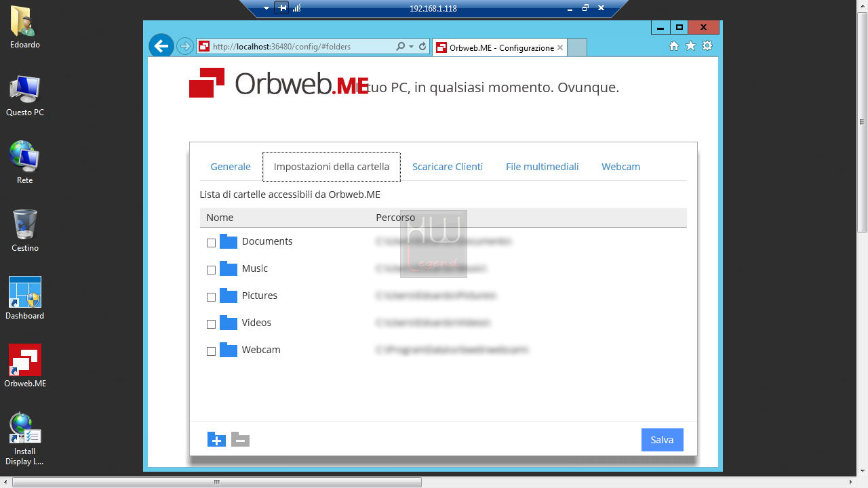Click the Music folder name
The height and width of the screenshot is (488, 868).
coord(255,268)
